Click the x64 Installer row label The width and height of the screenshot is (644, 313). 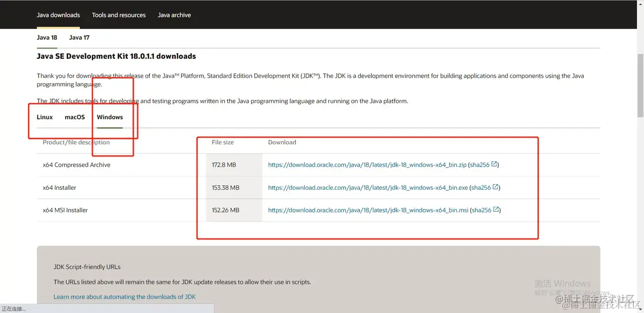click(59, 188)
